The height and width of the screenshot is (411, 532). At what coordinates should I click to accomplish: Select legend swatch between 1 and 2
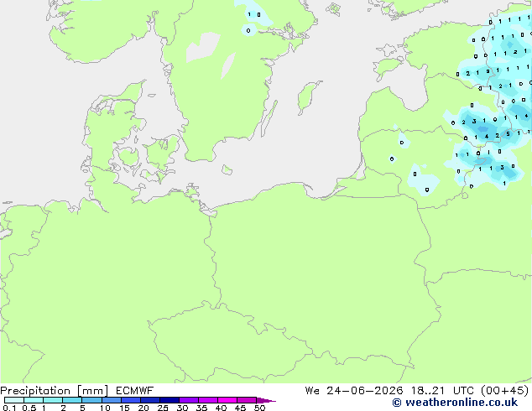[53, 400]
